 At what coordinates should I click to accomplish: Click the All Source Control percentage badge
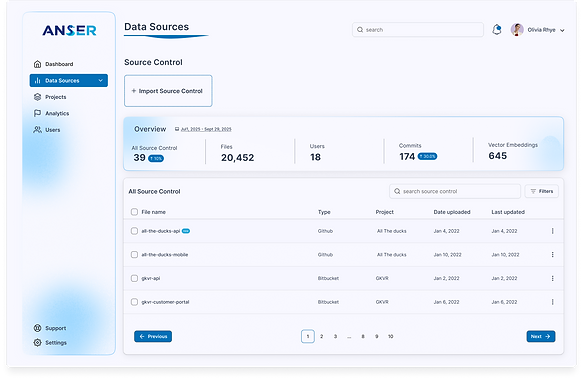coord(156,158)
